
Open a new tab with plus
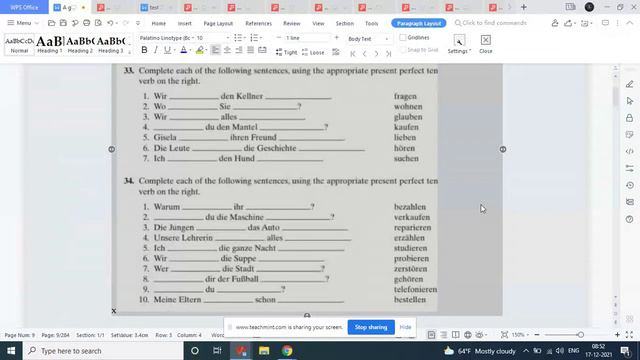tap(524, 7)
